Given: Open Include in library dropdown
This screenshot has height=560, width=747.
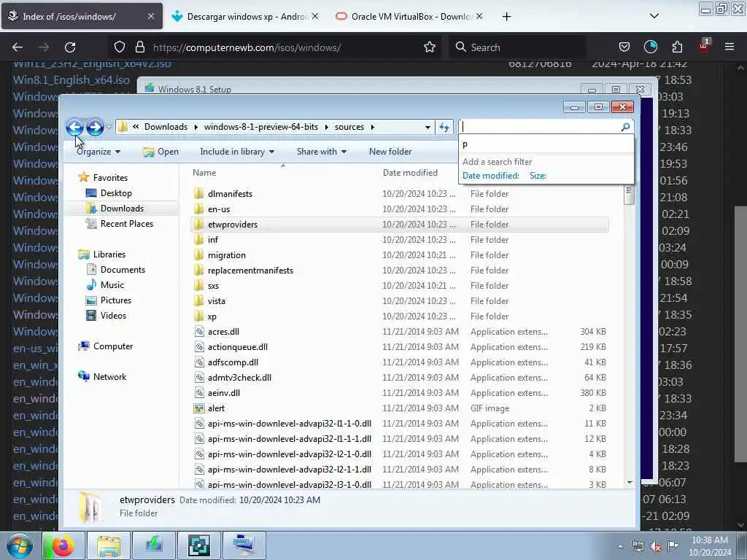Looking at the screenshot, I should coord(237,152).
